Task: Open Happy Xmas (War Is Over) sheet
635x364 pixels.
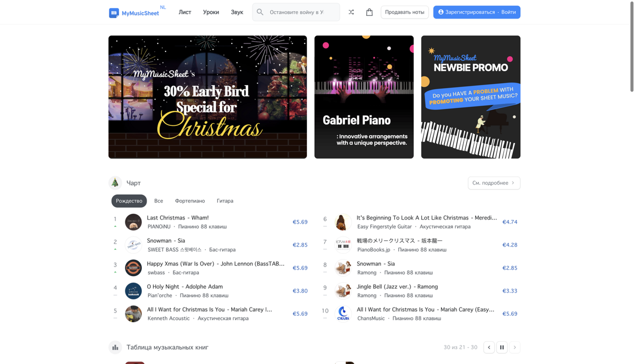Action: coord(216,263)
